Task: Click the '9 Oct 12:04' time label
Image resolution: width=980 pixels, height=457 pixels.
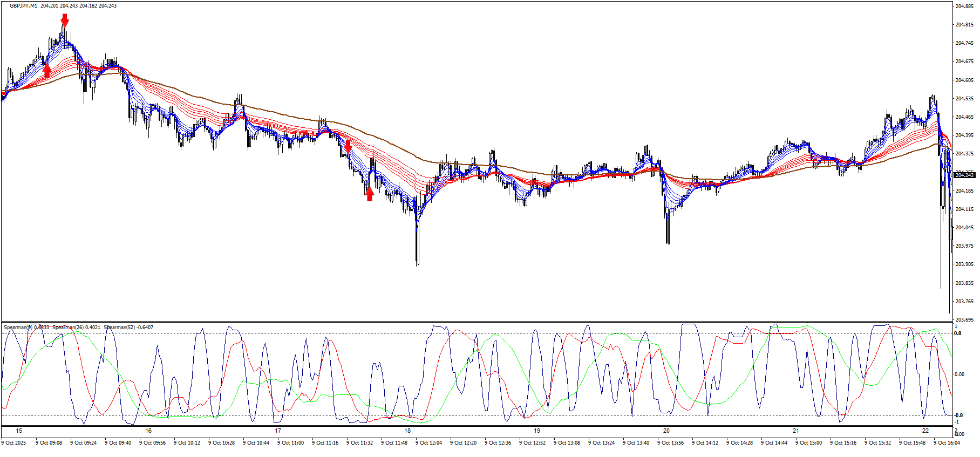Action: coord(430,443)
